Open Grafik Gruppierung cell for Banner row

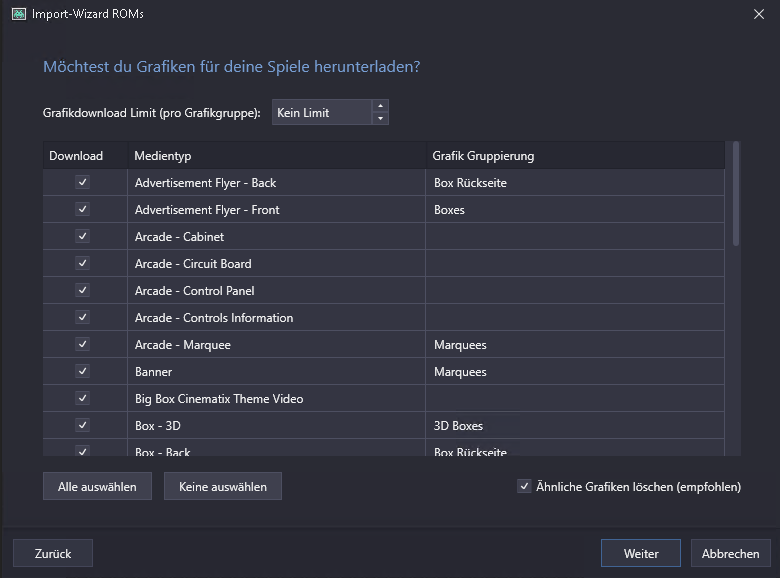575,372
